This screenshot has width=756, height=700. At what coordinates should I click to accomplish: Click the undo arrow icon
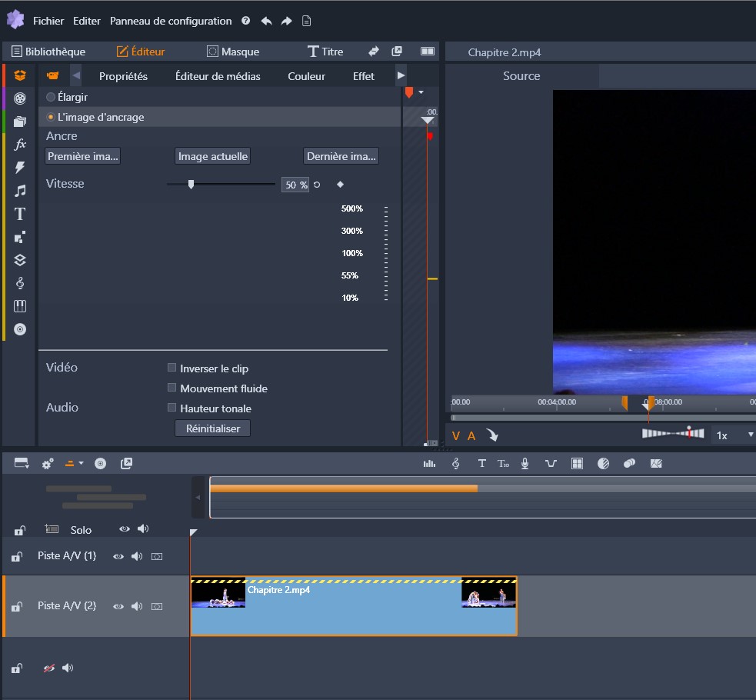pos(266,21)
